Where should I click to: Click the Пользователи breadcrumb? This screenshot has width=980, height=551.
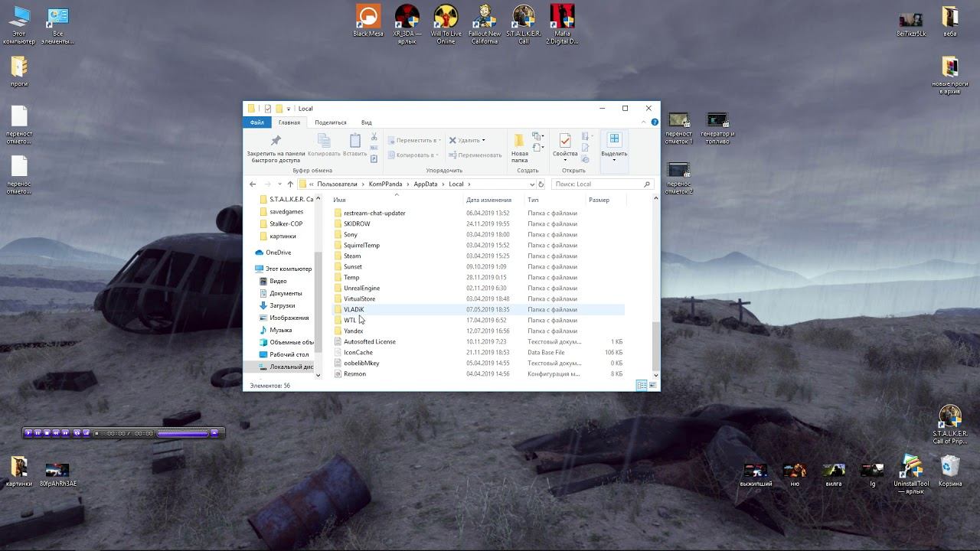pos(338,184)
